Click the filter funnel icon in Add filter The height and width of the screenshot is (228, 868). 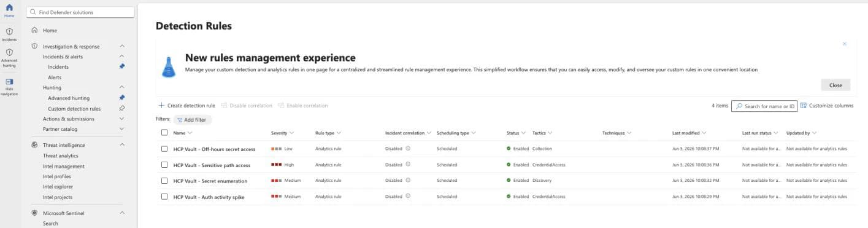coord(180,120)
